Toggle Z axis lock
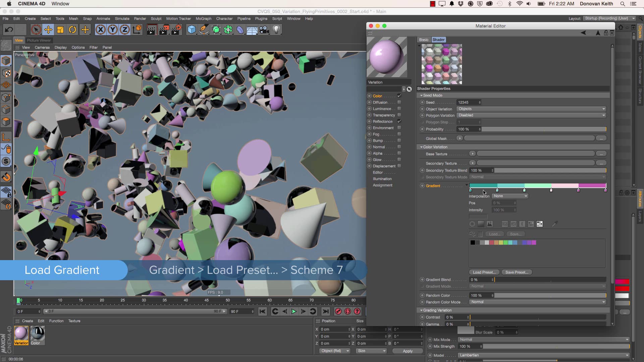This screenshot has width=644, height=362. point(125,29)
